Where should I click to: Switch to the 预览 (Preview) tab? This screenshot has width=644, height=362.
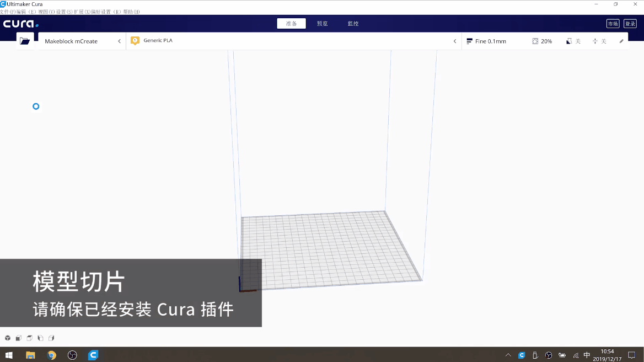[x=322, y=23]
